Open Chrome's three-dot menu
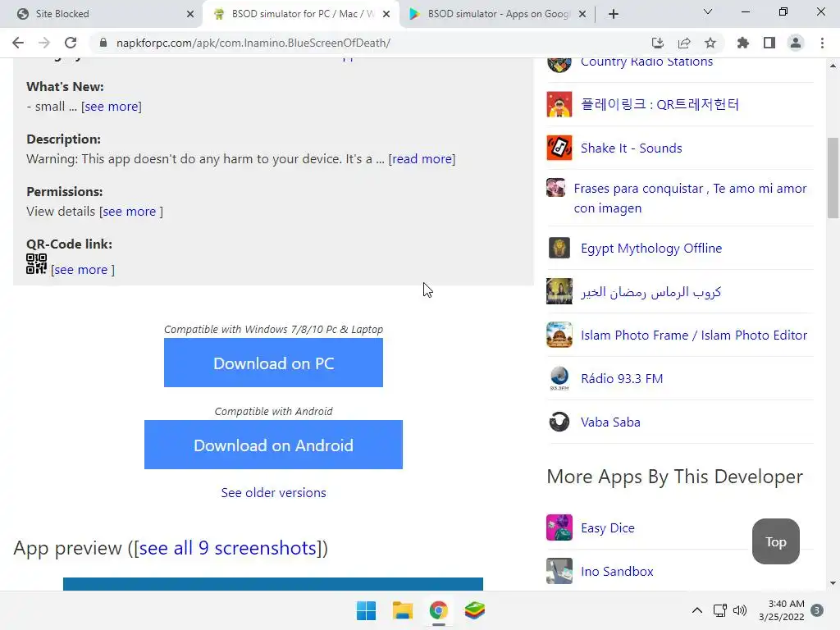The image size is (840, 630). coord(822,43)
